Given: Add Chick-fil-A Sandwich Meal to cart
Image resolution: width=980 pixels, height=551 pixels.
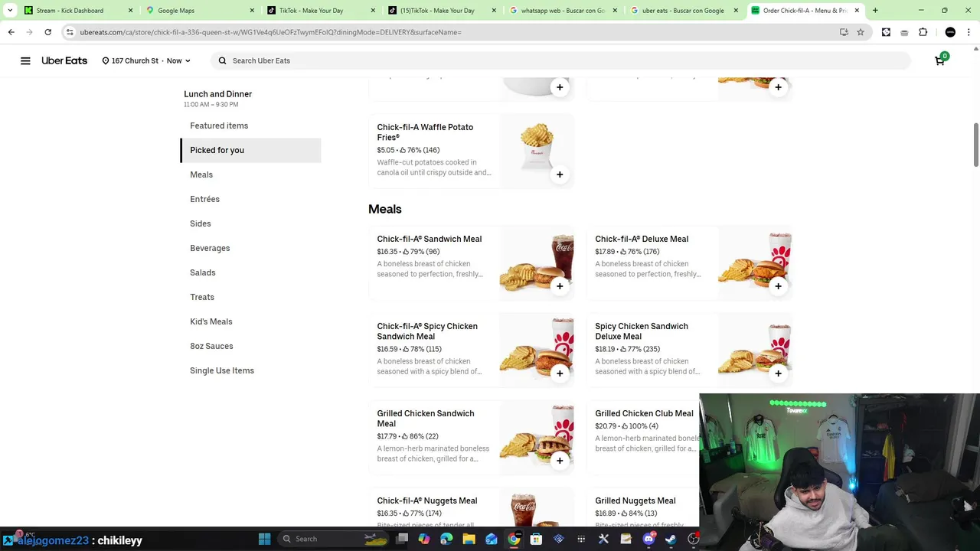Looking at the screenshot, I should tap(560, 286).
